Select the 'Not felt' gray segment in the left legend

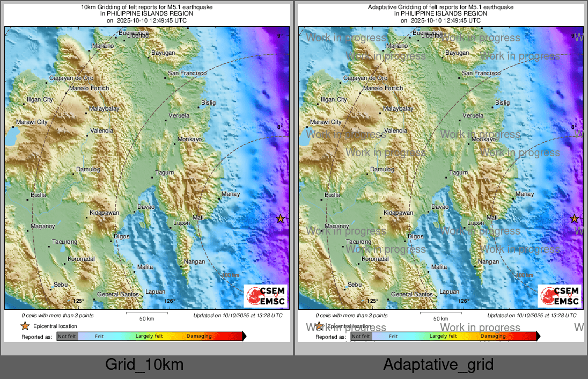click(67, 337)
